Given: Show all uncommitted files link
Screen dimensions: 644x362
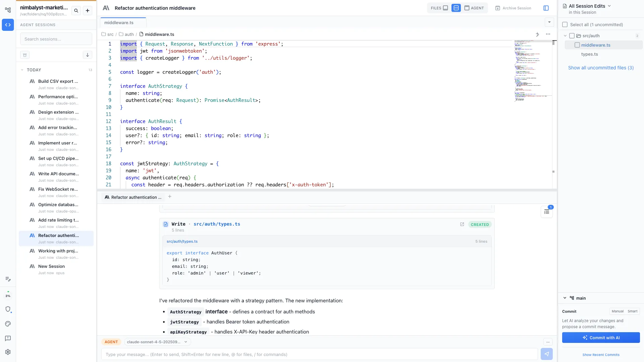Looking at the screenshot, I should click(601, 67).
